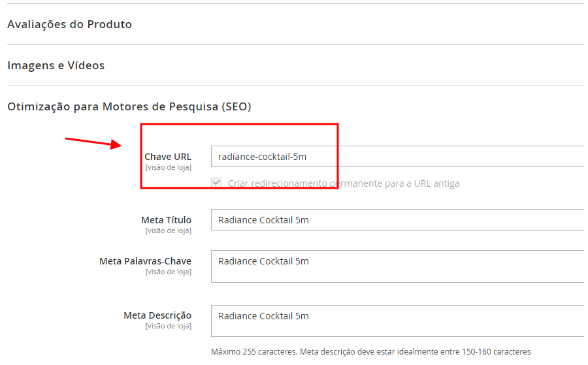The image size is (588, 365).
Task: Expand the Avaliações do Produto section
Action: pyautogui.click(x=69, y=25)
